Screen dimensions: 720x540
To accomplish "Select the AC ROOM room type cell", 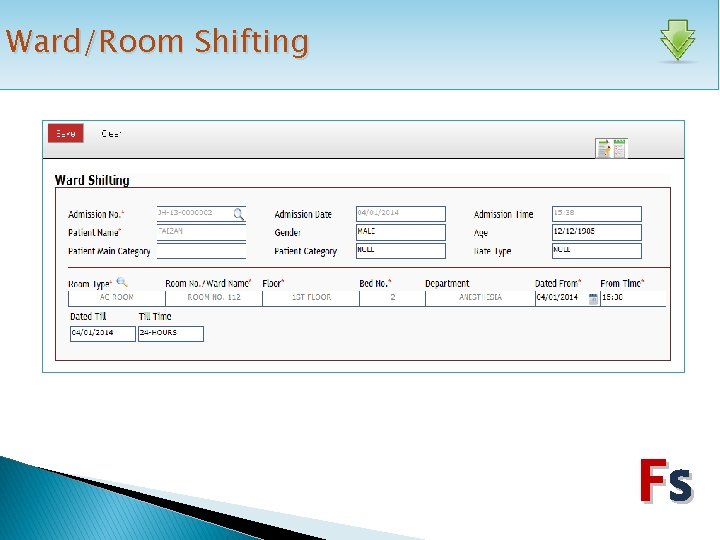I will (x=117, y=298).
